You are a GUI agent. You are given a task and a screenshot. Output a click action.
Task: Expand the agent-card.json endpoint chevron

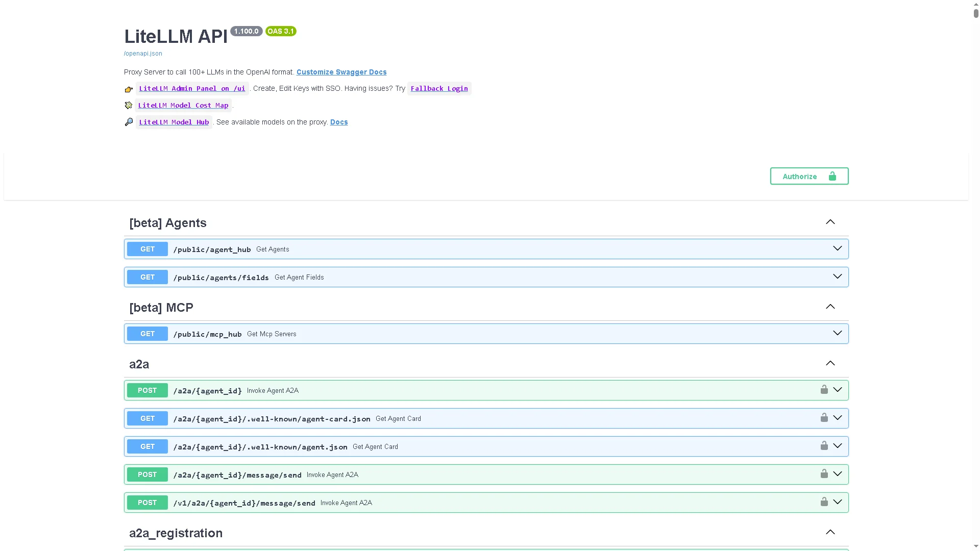pyautogui.click(x=838, y=418)
